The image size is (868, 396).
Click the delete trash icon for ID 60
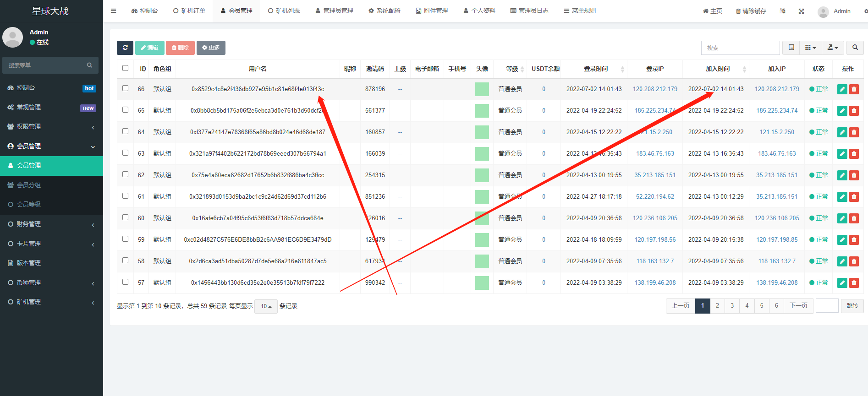(854, 218)
